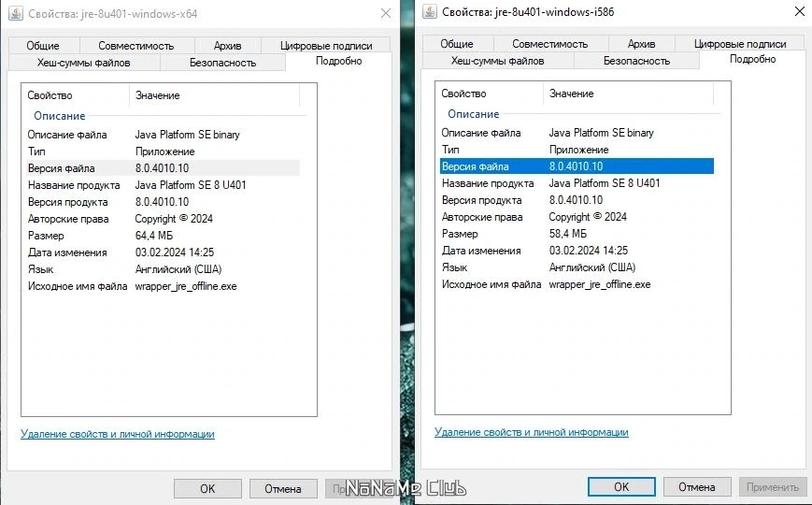Select Язык row in i586 window
This screenshot has height=505, width=812.
tap(577, 267)
